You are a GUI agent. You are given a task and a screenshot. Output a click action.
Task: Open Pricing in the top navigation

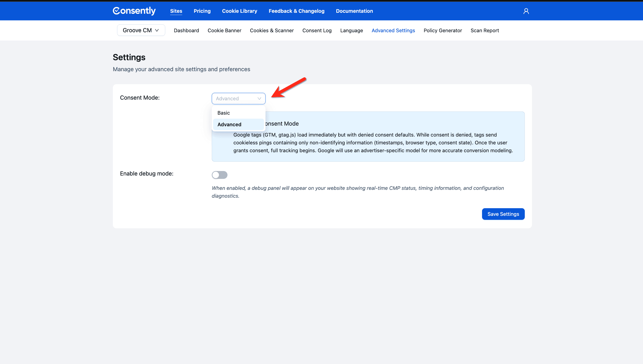tap(202, 11)
